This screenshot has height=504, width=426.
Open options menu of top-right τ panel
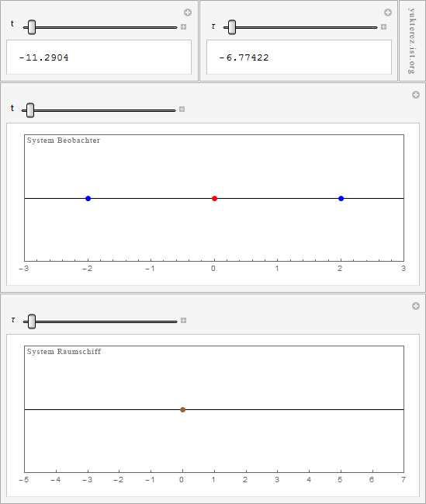tap(388, 12)
